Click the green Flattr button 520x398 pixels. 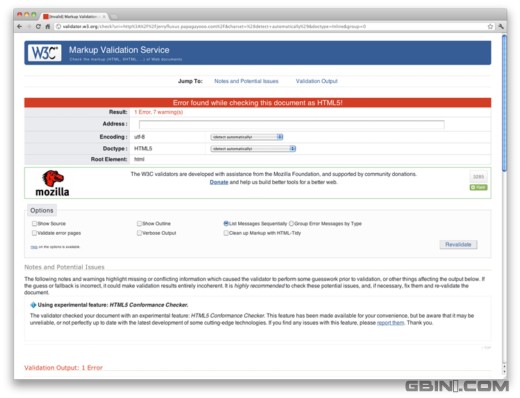(478, 187)
